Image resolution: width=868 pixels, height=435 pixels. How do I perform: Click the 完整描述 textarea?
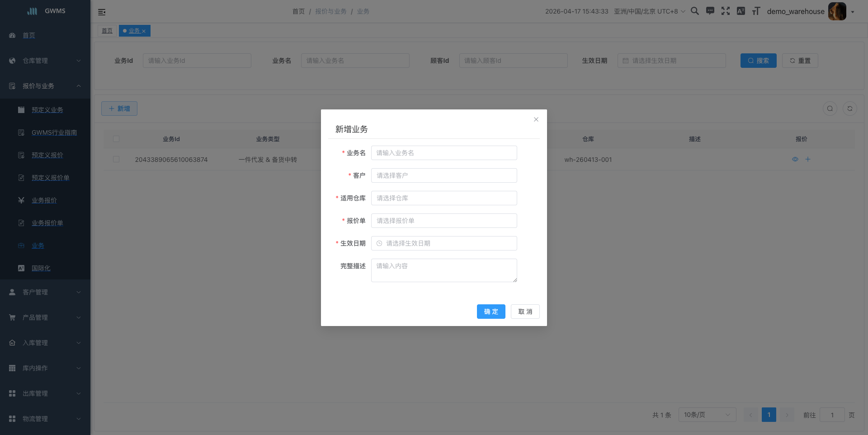444,270
